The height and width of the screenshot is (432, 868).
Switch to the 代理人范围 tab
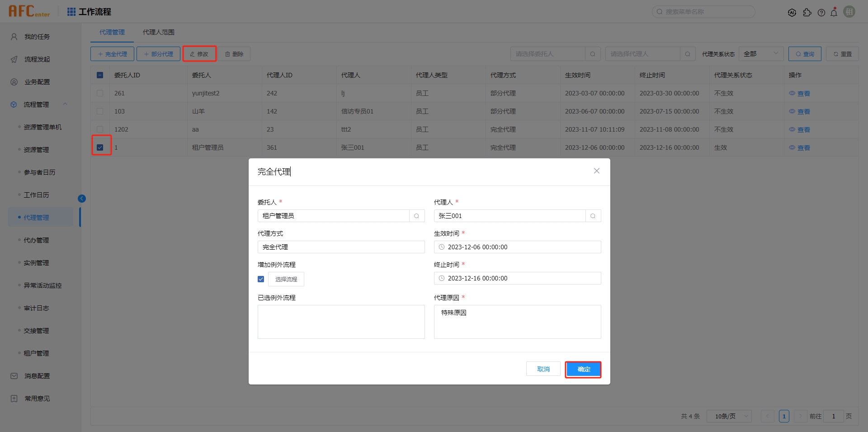[158, 32]
